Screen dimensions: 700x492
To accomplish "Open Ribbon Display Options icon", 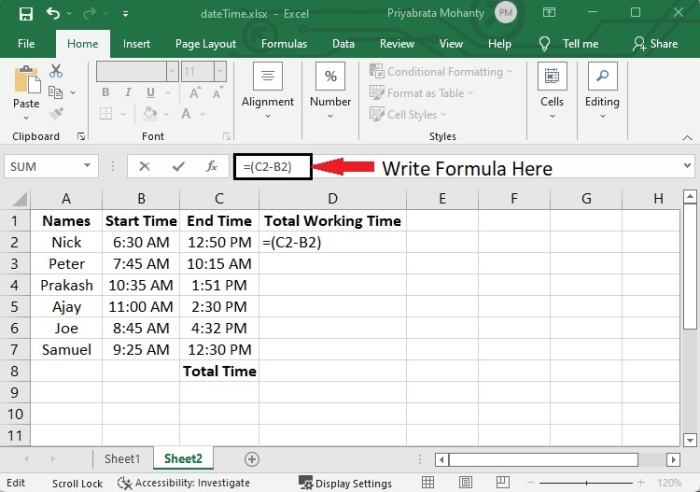I will click(x=549, y=13).
